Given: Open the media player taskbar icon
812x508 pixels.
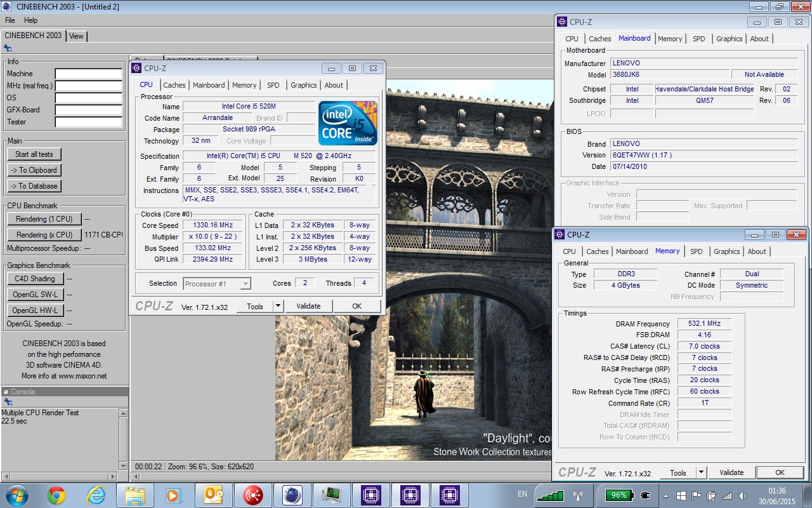Looking at the screenshot, I should [x=174, y=495].
